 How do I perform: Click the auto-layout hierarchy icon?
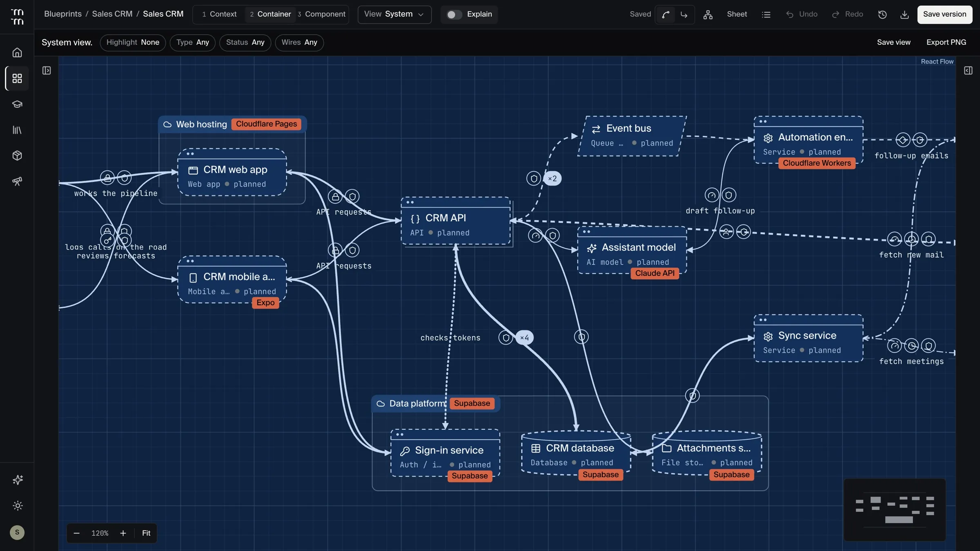(x=708, y=14)
